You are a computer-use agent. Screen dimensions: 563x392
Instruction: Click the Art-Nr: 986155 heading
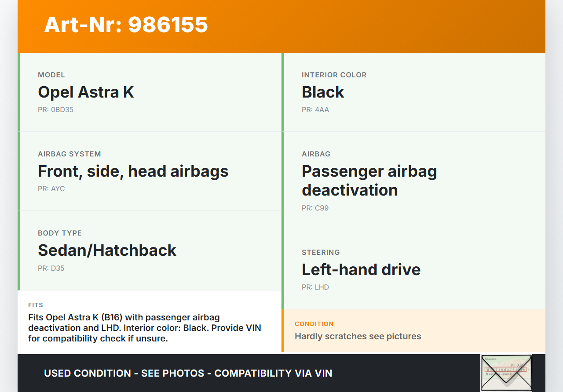coord(126,25)
